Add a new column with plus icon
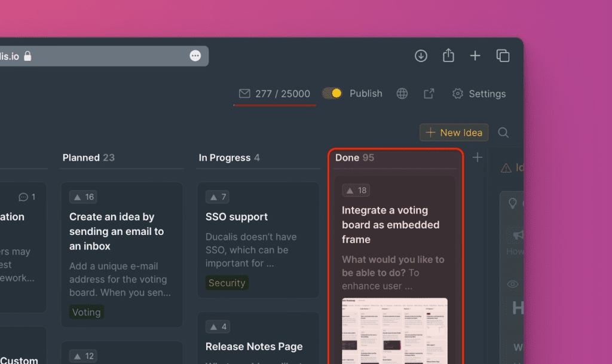The image size is (612, 364). pos(477,158)
